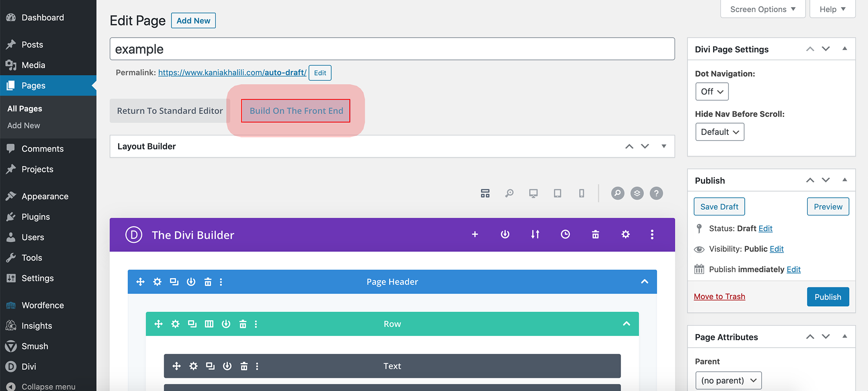This screenshot has height=391, width=868.
Task: Edit the page status link
Action: point(765,228)
